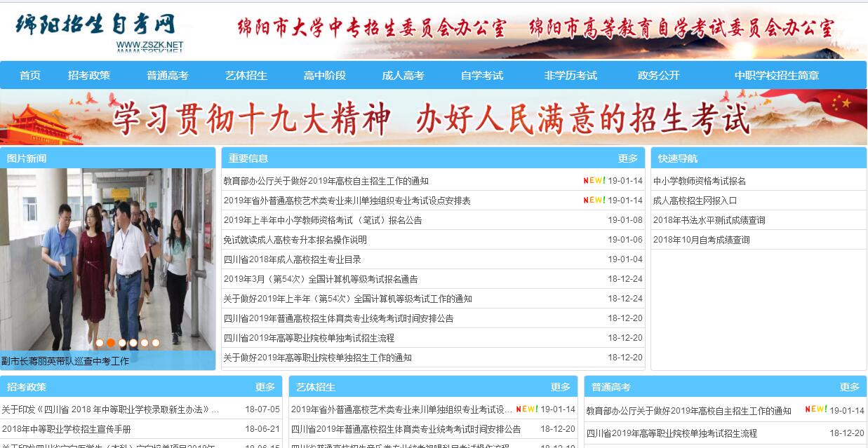
Task: Click NEW badge beside 2019年高校自主招生 notice in 重要信息
Action: [x=594, y=181]
